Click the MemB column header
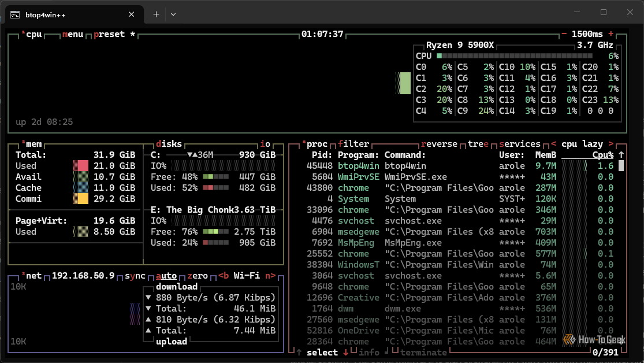 tap(546, 155)
